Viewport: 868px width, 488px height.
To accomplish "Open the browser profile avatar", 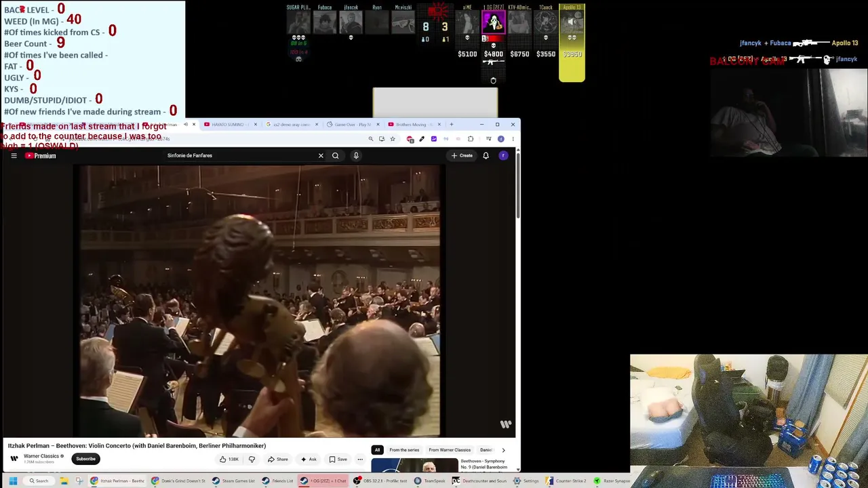I will (x=500, y=139).
